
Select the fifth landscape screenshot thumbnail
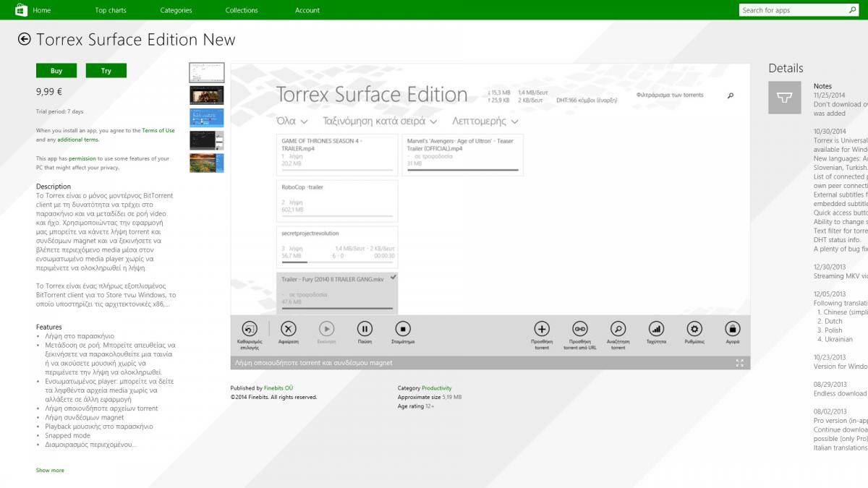pos(207,163)
